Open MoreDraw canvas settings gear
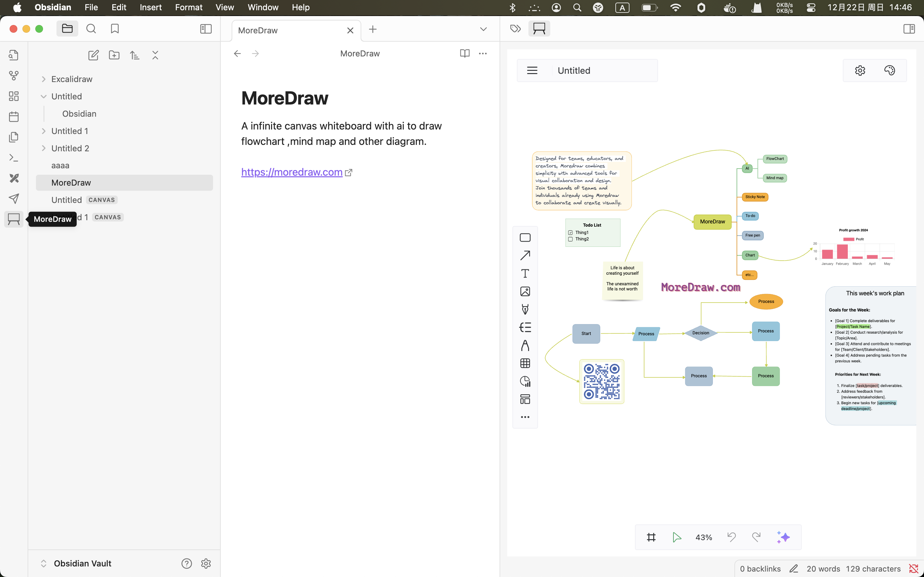Screen dimensions: 924x577 [860, 71]
